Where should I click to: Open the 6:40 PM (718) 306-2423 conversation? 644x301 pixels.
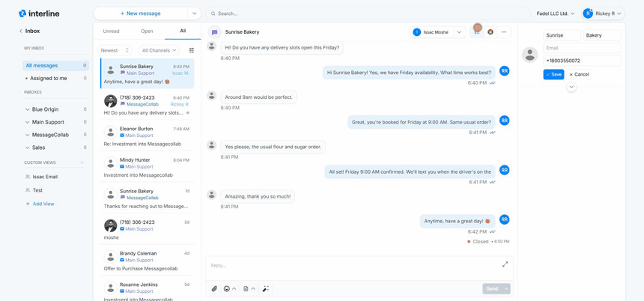coord(147,106)
